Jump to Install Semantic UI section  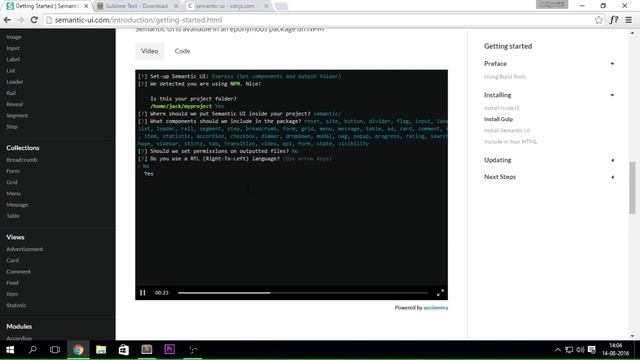507,131
